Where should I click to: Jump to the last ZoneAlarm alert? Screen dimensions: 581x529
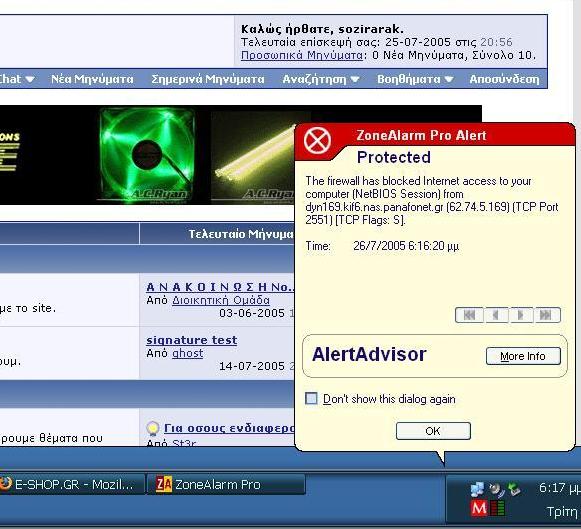(547, 315)
